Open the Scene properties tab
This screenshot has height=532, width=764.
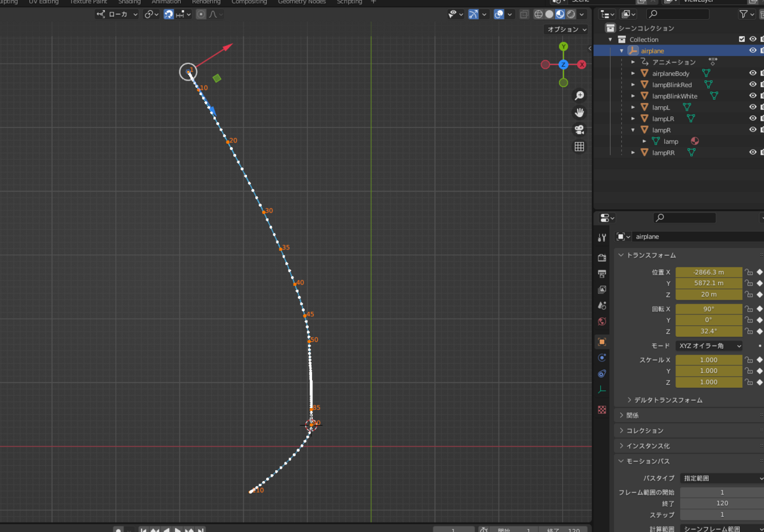click(602, 305)
